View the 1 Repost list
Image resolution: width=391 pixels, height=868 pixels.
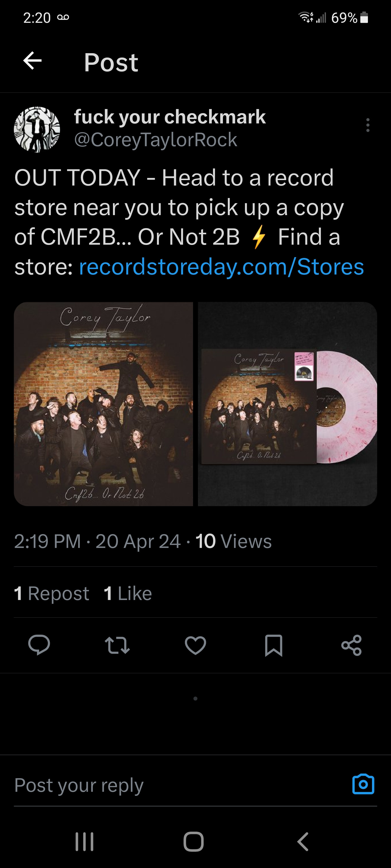[52, 593]
